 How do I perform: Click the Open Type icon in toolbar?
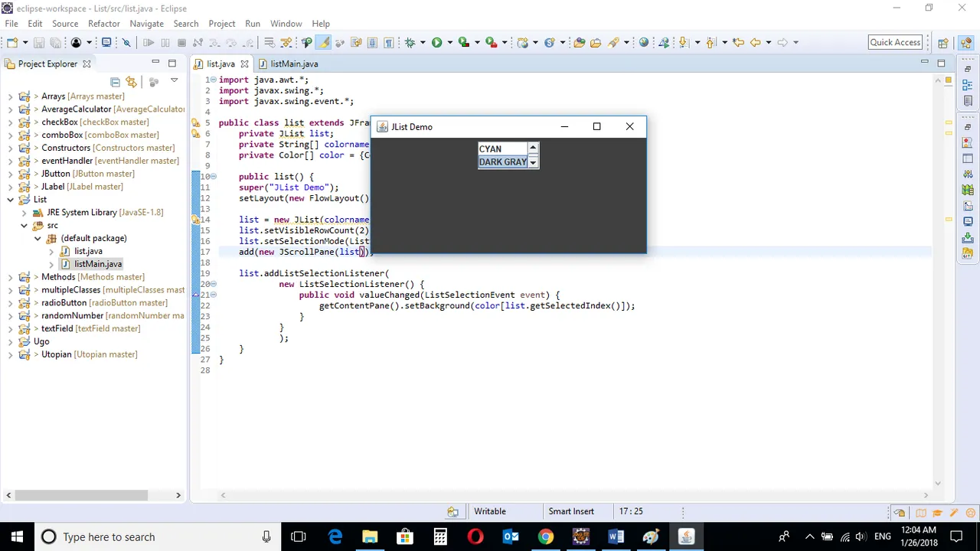[x=580, y=42]
